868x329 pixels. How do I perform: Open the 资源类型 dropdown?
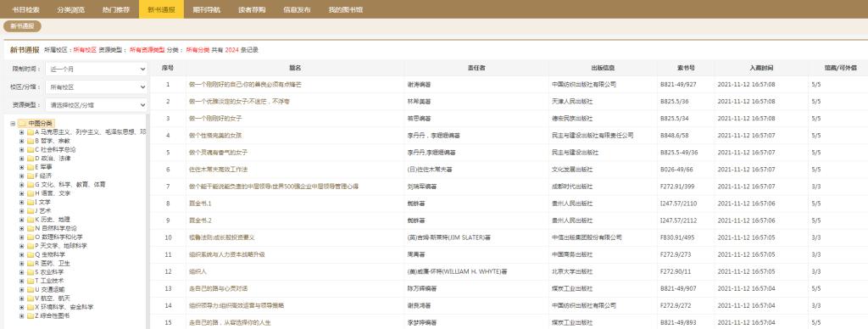[97, 105]
